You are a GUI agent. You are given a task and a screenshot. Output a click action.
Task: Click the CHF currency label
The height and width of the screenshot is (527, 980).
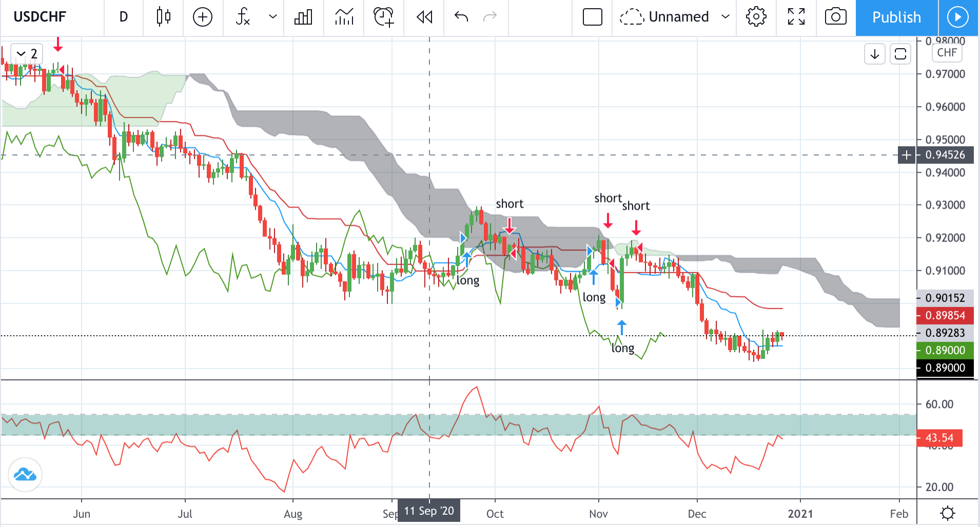click(x=947, y=53)
